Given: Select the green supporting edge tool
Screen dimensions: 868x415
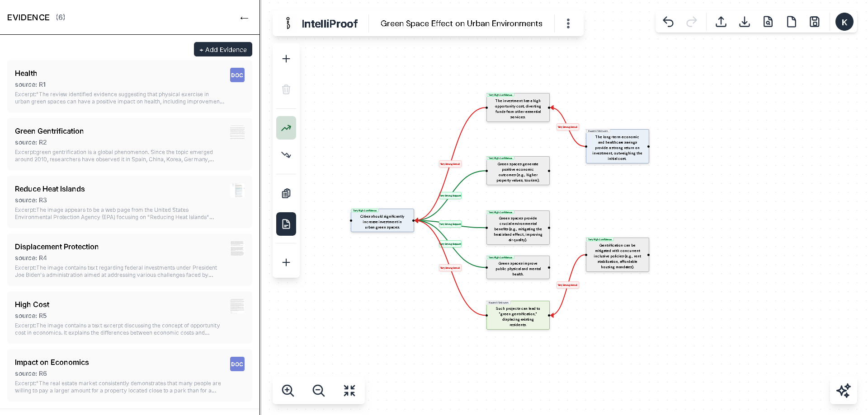Looking at the screenshot, I should pos(286,128).
